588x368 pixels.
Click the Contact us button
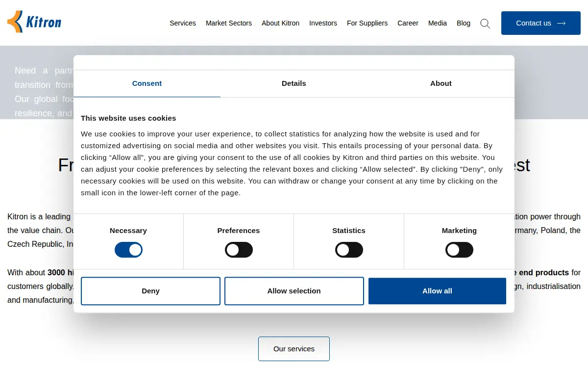(x=541, y=23)
